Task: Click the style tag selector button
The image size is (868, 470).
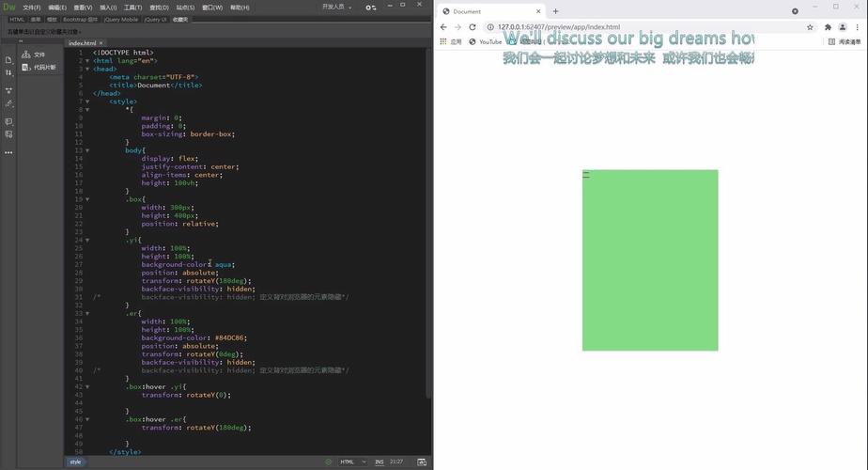Action: (75, 462)
